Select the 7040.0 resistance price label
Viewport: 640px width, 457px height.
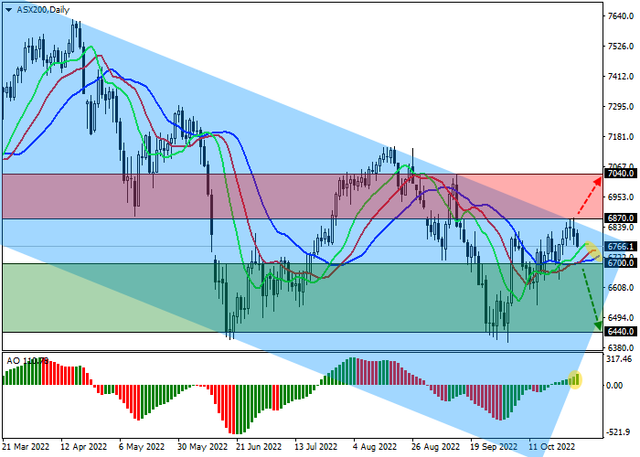click(x=620, y=173)
